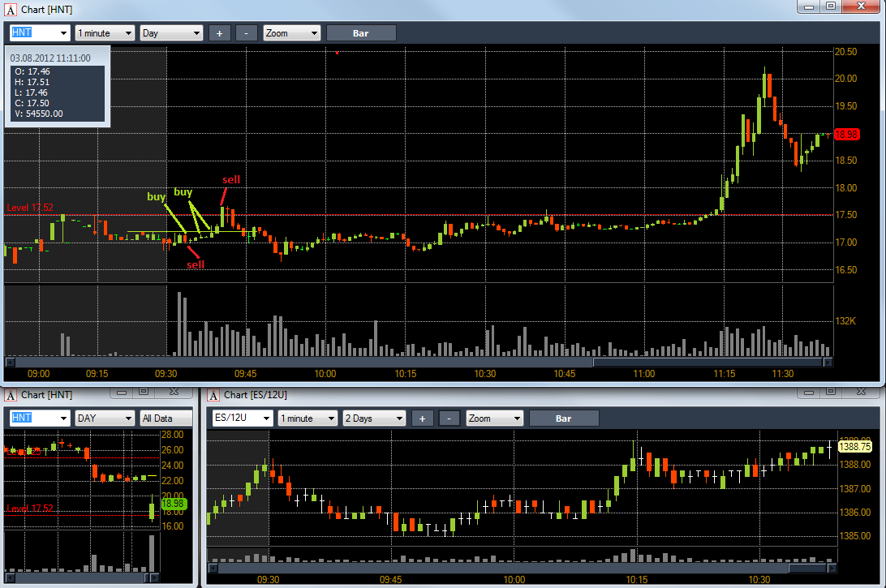Close the small Chart [HNT] window
The width and height of the screenshot is (886, 588).
[x=174, y=392]
